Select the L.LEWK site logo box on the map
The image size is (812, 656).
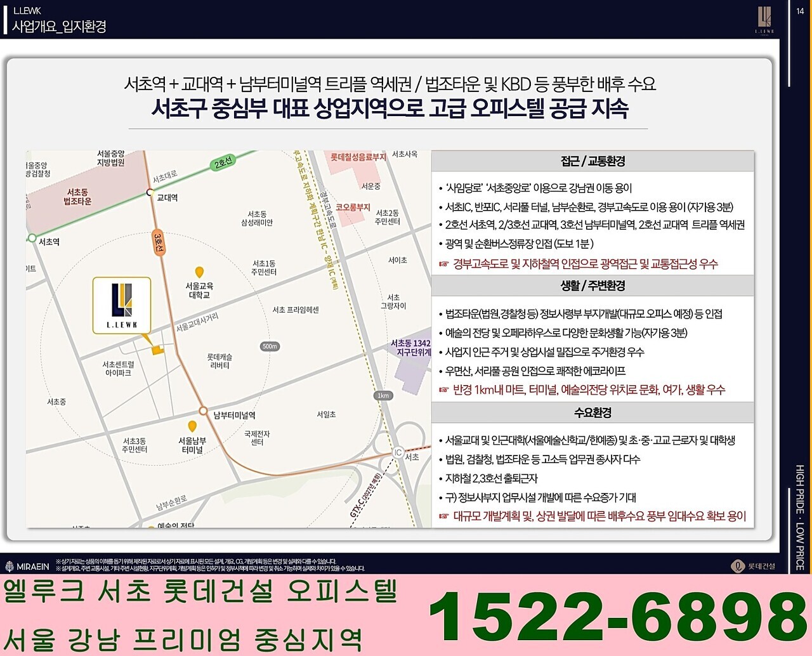(122, 305)
